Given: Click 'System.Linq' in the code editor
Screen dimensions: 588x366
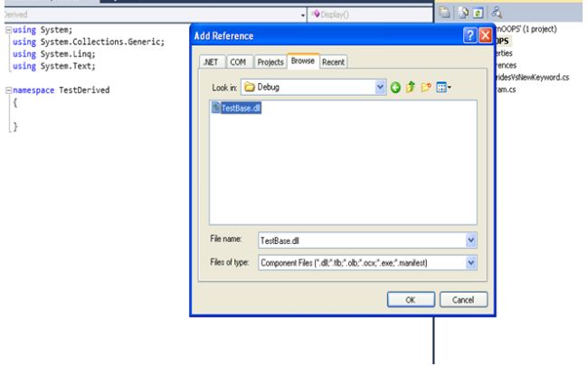Looking at the screenshot, I should click(x=66, y=54).
